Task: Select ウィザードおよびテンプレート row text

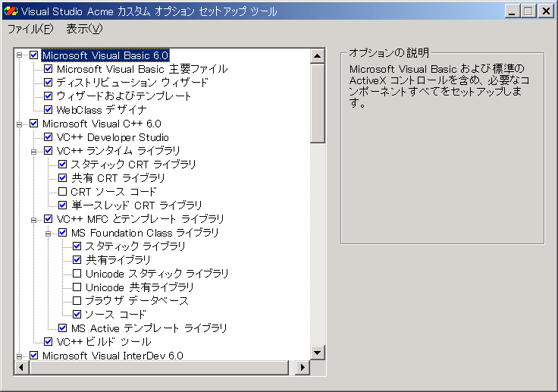Action: pos(124,96)
